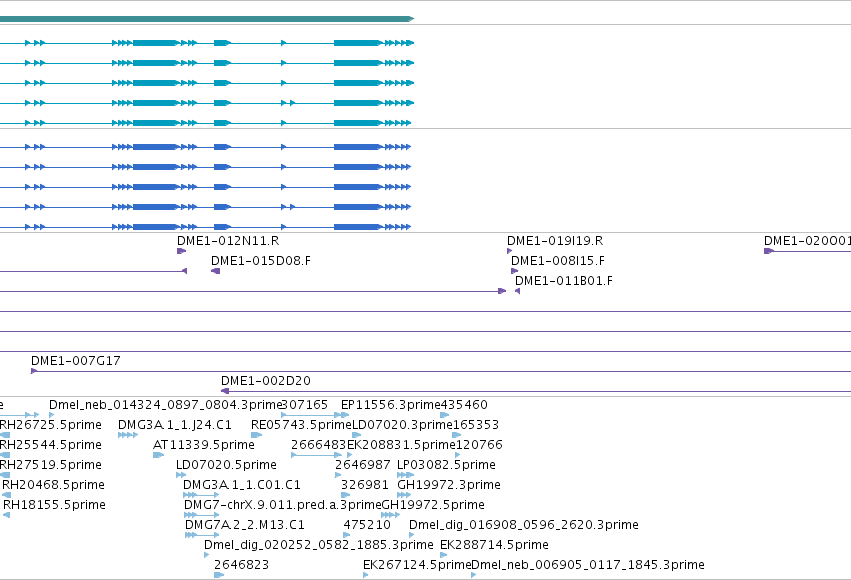
Task: Select the GH19972.5prime label
Action: [433, 505]
